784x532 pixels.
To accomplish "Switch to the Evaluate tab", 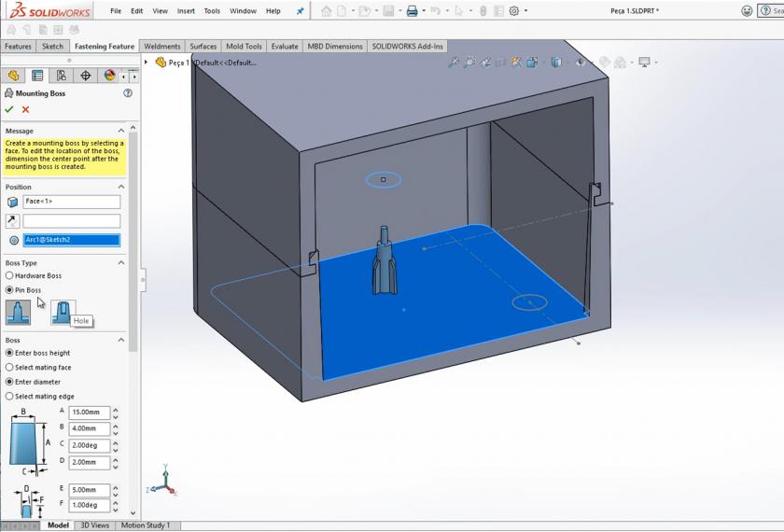I will click(x=285, y=46).
